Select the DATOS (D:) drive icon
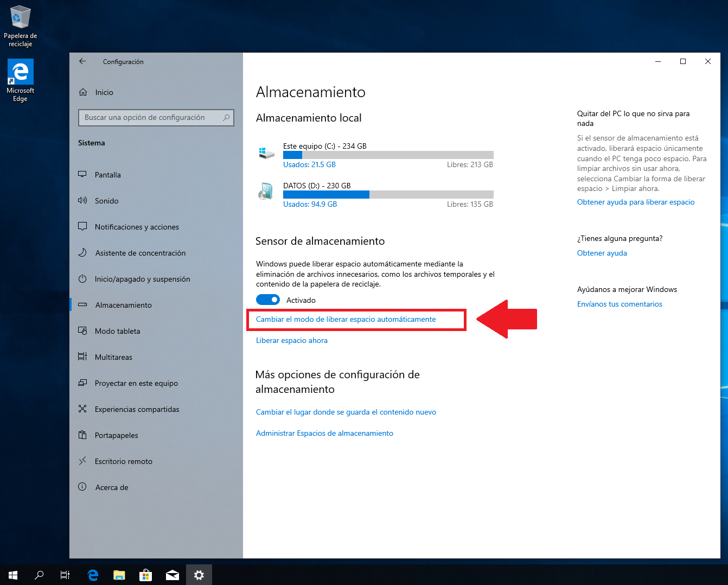 click(265, 192)
